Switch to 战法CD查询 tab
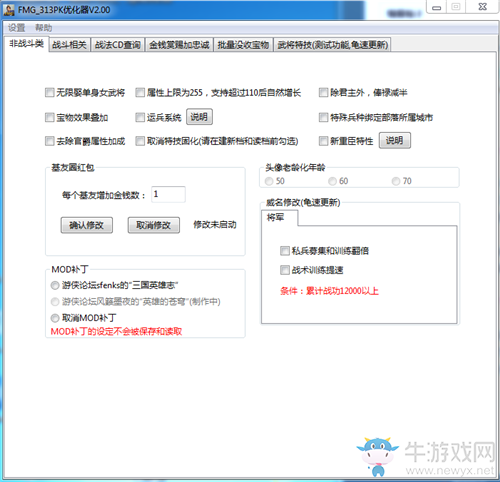500x482 pixels. coord(118,45)
